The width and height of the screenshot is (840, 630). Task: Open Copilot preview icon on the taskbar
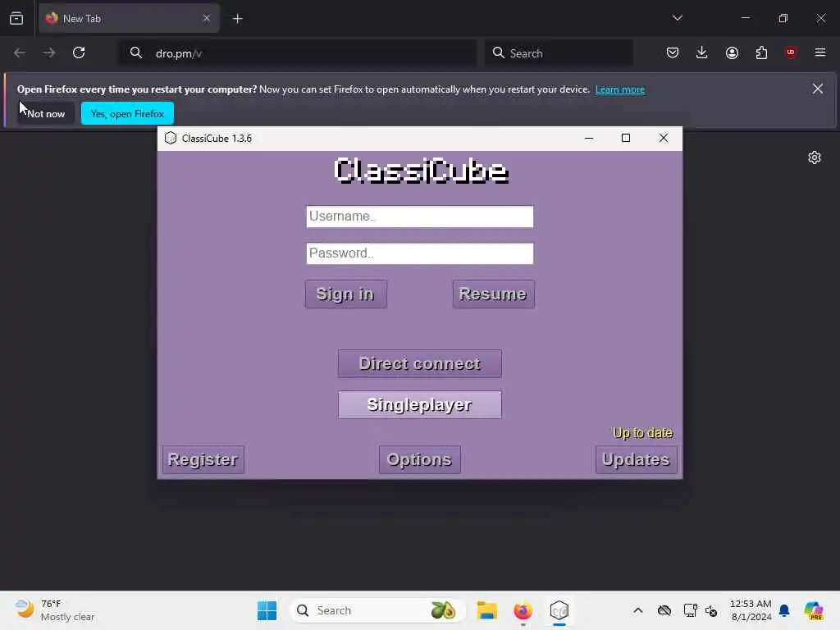tap(814, 610)
